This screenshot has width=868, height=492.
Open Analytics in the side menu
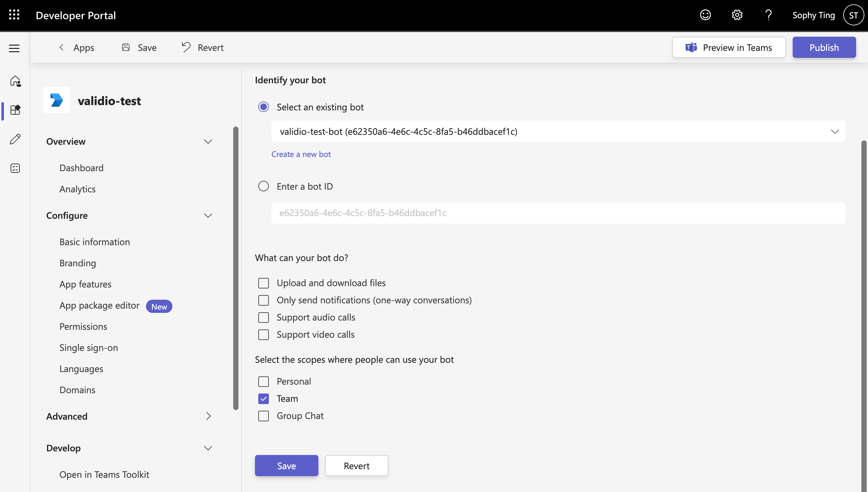click(77, 189)
